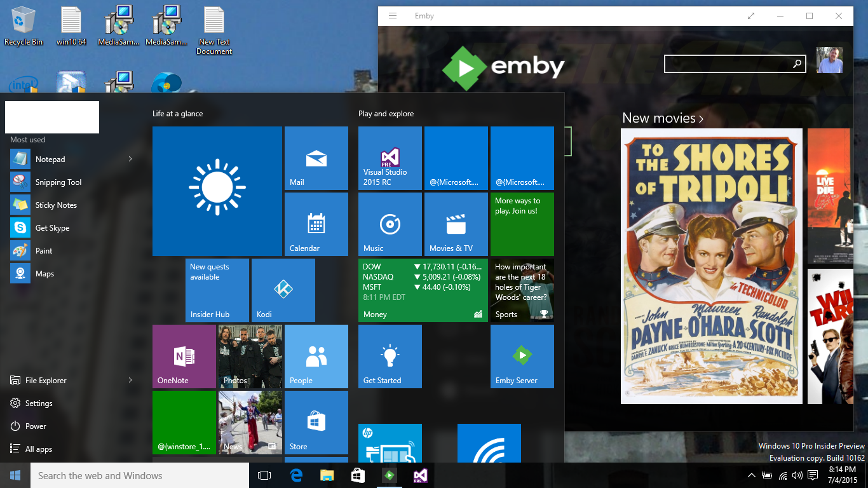Open the Kodi tile
868x488 pixels.
point(283,290)
